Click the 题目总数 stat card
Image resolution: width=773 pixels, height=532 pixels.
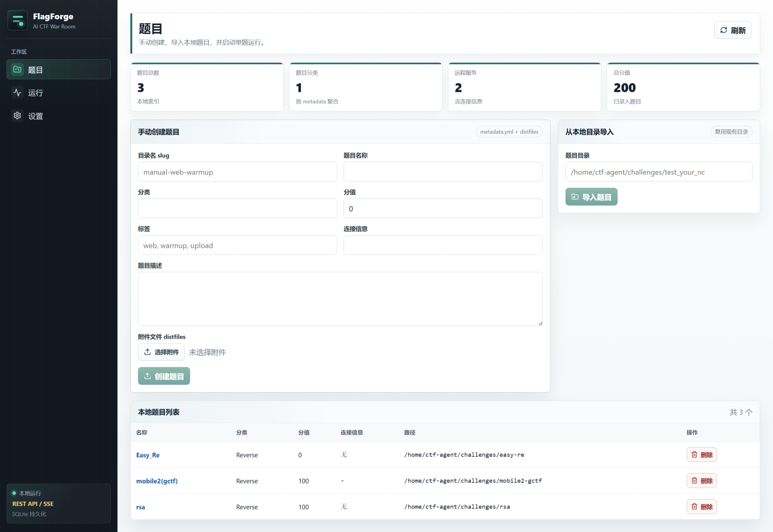207,87
